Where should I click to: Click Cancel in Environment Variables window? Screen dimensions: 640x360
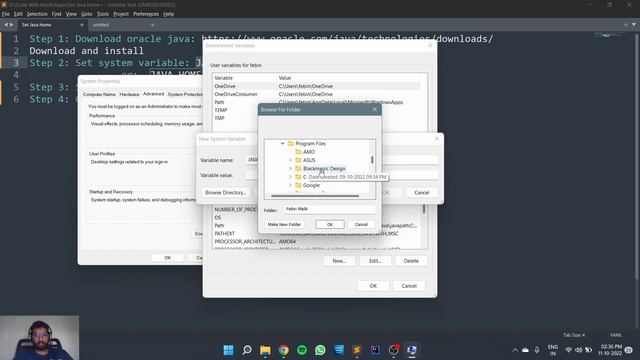pos(409,286)
